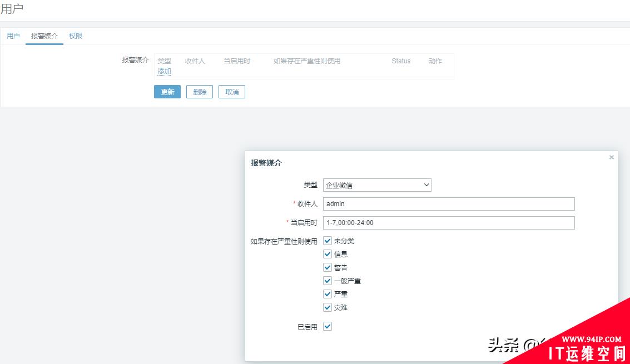Click the 用户 page title
630x364 pixels.
pos(12,8)
